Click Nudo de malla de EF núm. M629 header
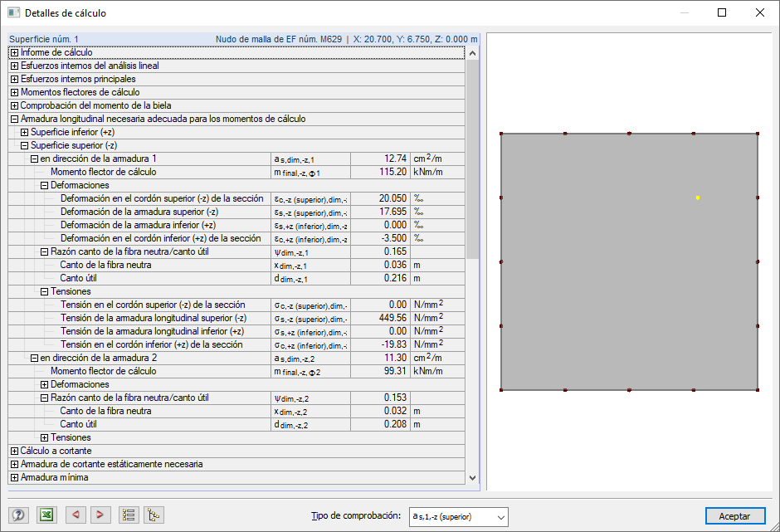The image size is (780, 532). tap(279, 39)
